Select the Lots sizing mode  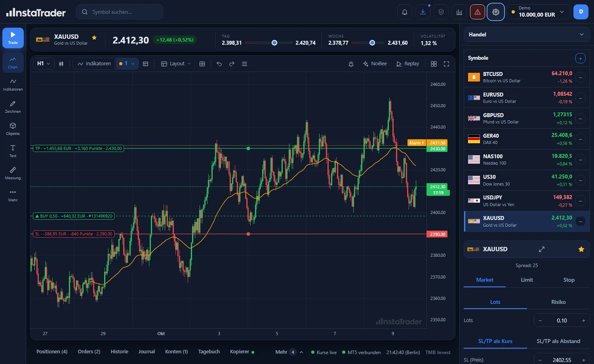[x=495, y=302]
